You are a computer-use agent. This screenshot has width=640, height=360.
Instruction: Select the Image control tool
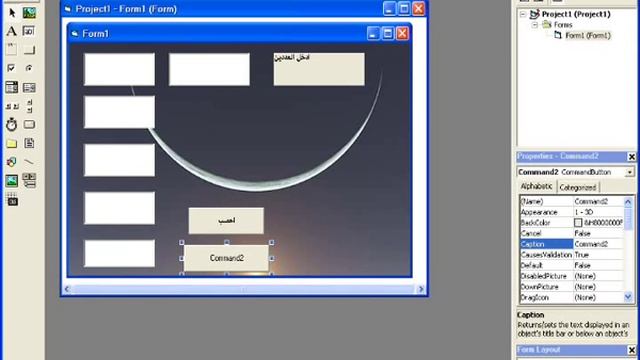12,180
